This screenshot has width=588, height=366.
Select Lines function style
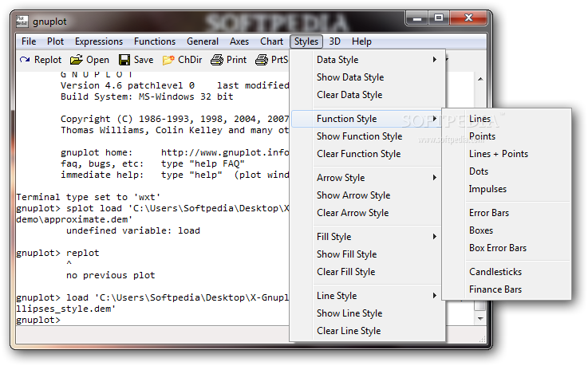pyautogui.click(x=507, y=119)
